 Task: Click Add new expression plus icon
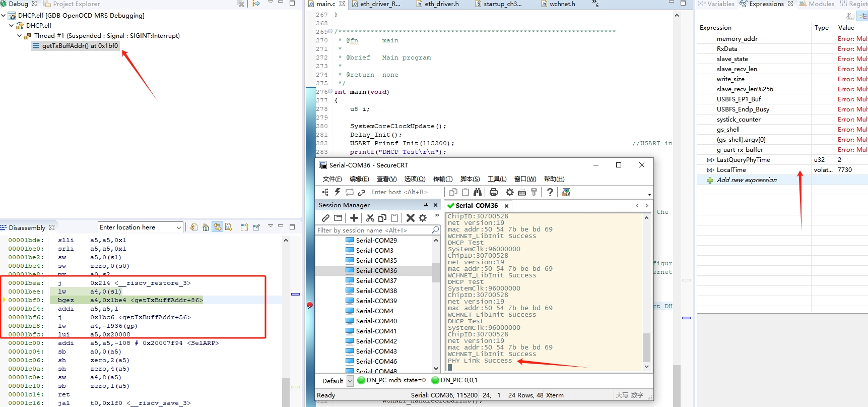click(710, 180)
